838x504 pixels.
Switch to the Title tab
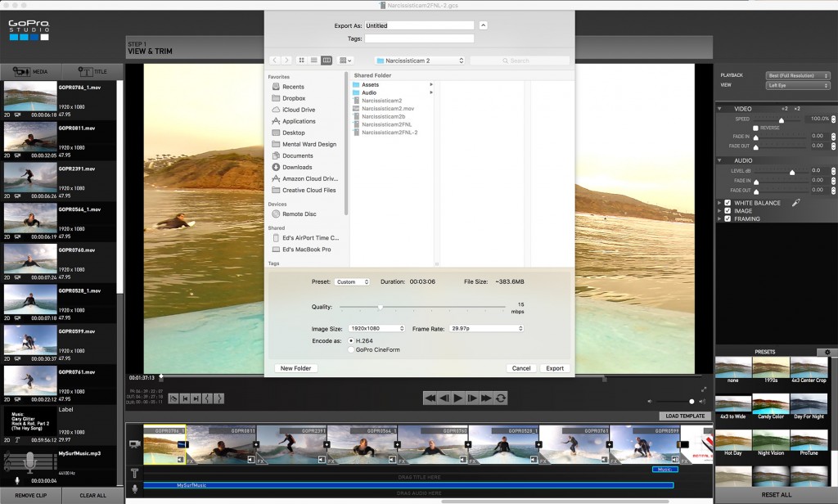pyautogui.click(x=92, y=71)
